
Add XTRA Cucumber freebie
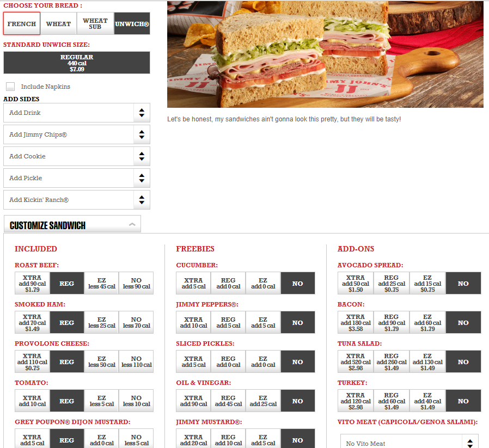click(193, 283)
